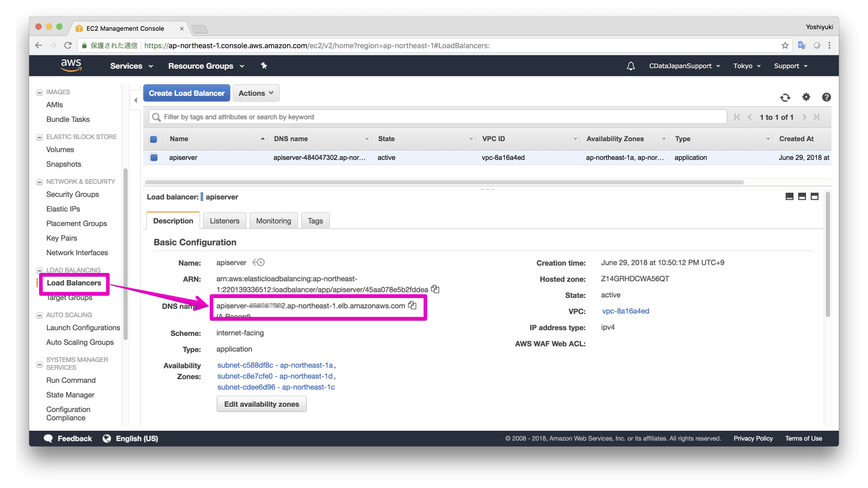Click the load balancer filter search field
The width and height of the screenshot is (868, 488).
coord(438,117)
